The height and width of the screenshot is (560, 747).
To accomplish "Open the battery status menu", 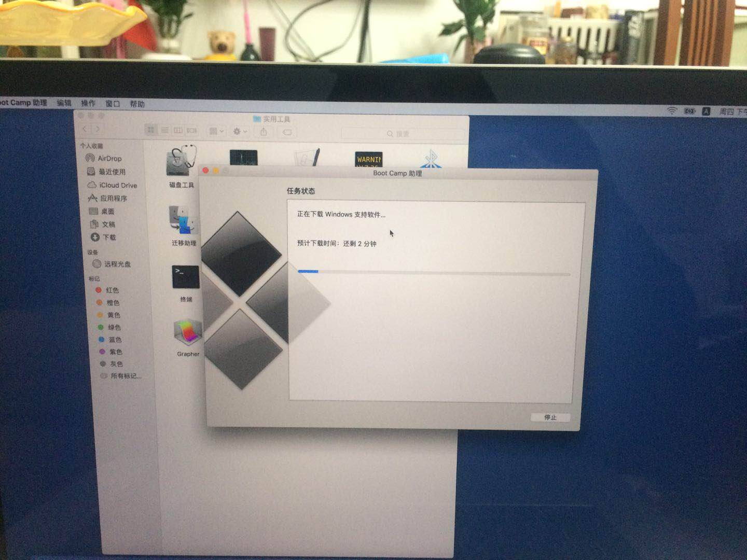I will (690, 111).
